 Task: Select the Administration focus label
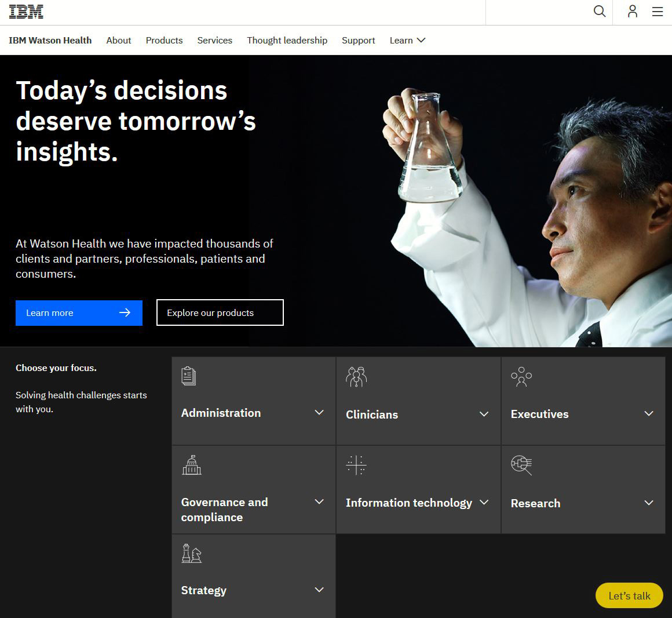(221, 413)
